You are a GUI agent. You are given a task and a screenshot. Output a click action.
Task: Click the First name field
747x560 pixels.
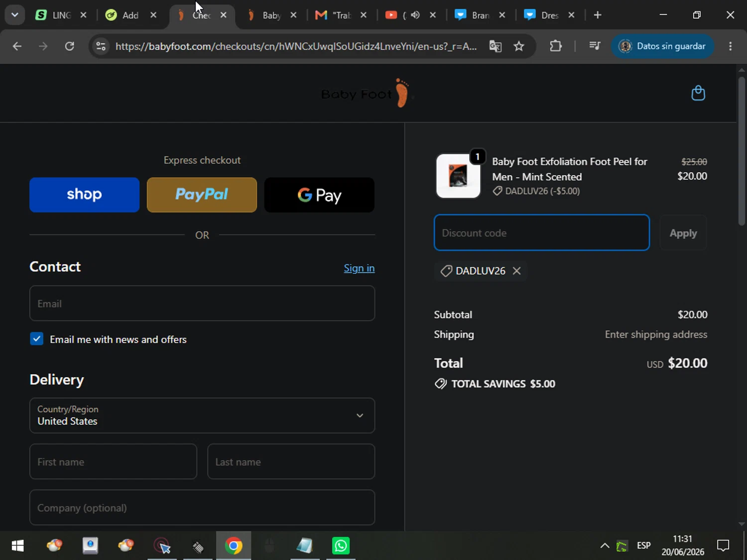(113, 461)
